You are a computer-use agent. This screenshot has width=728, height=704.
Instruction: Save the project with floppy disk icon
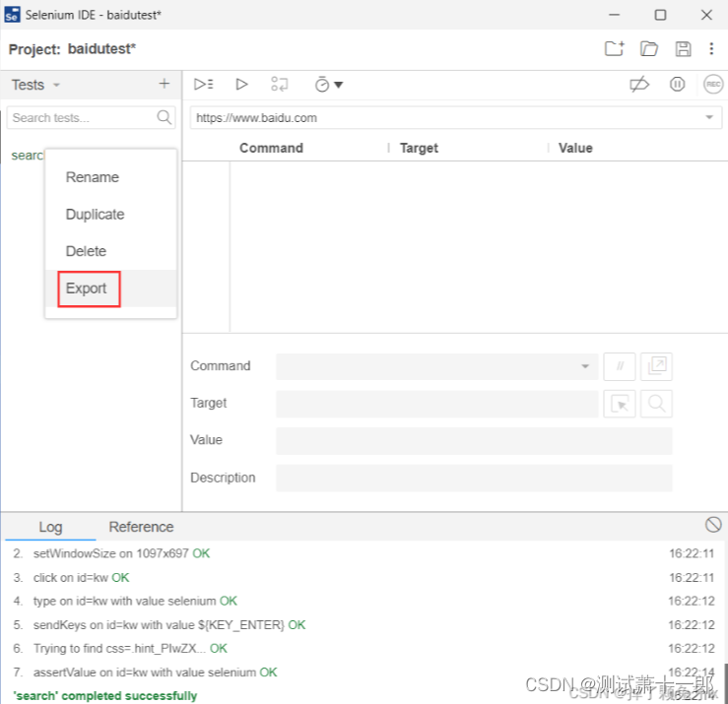[683, 48]
